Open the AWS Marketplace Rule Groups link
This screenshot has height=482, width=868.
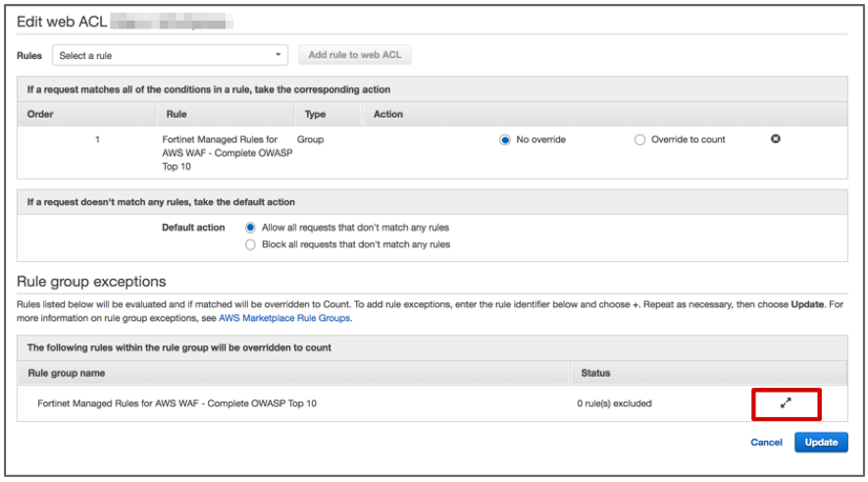[x=283, y=318]
